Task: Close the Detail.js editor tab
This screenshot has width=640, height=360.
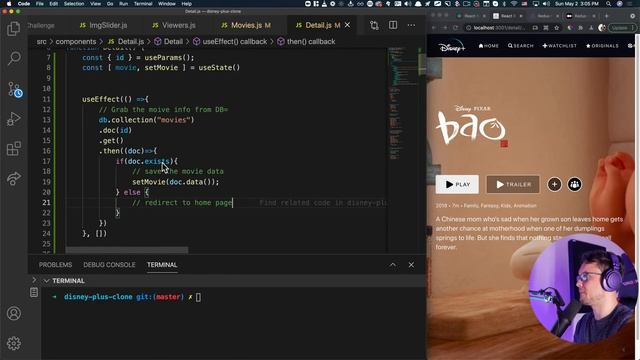Action: coord(347,25)
